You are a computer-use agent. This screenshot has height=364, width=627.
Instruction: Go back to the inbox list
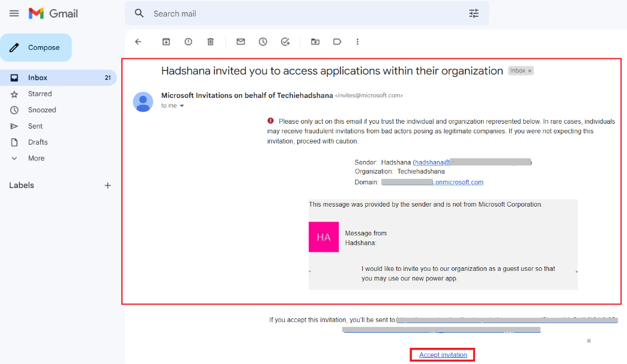[138, 41]
